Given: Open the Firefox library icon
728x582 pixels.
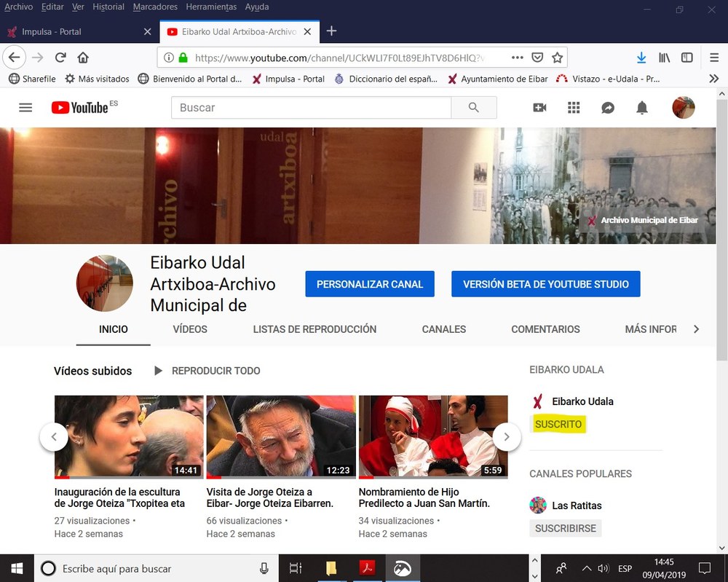Looking at the screenshot, I should point(665,58).
